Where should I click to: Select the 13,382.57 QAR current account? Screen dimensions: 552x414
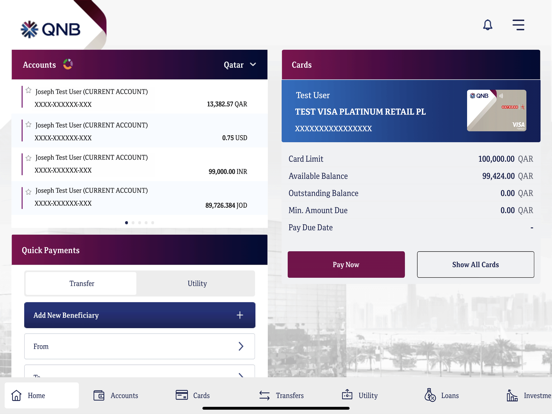[x=139, y=97]
